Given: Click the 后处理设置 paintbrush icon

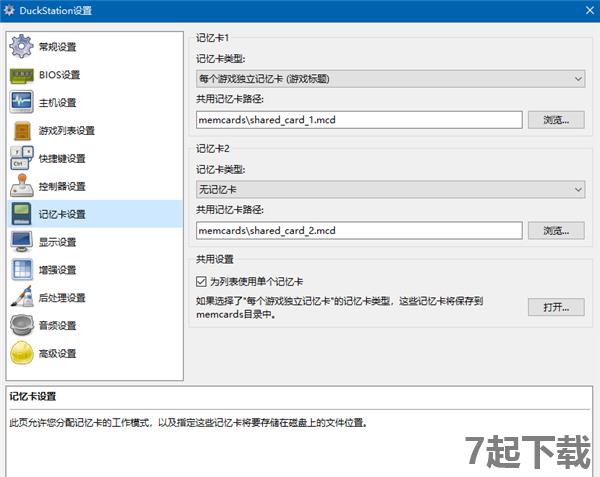Looking at the screenshot, I should pyautogui.click(x=21, y=297).
